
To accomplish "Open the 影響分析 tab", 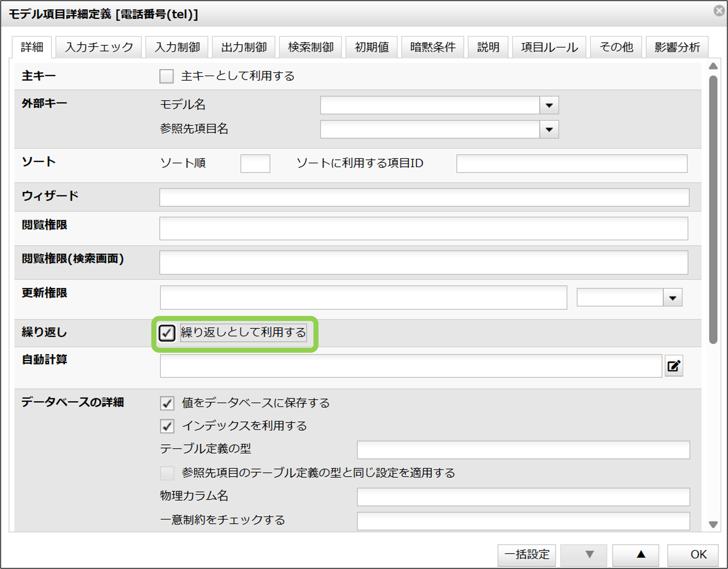I will [677, 47].
